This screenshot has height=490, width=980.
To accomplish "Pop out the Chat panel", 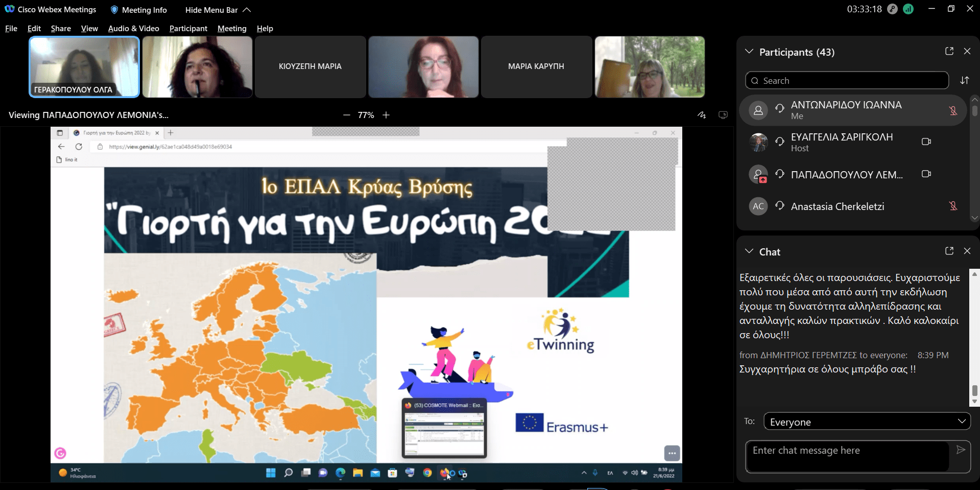I will (949, 251).
